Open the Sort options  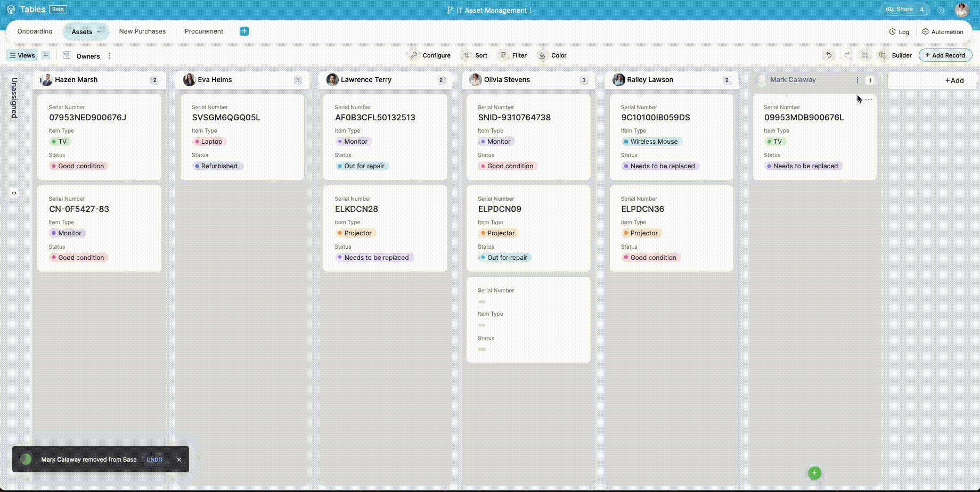tap(475, 55)
